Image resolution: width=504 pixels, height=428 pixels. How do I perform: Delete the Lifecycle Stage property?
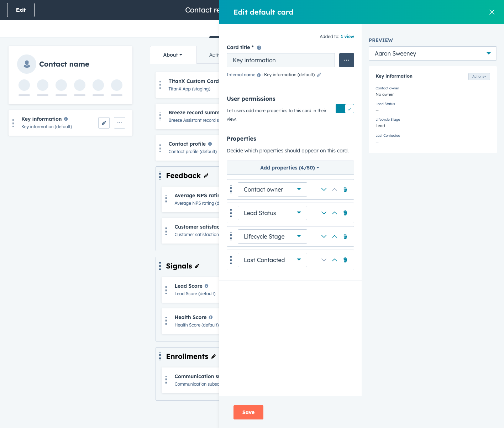pyautogui.click(x=345, y=236)
